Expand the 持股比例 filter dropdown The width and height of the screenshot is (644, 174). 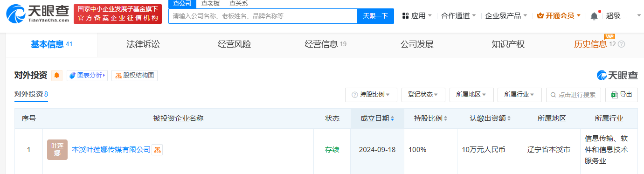[371, 95]
